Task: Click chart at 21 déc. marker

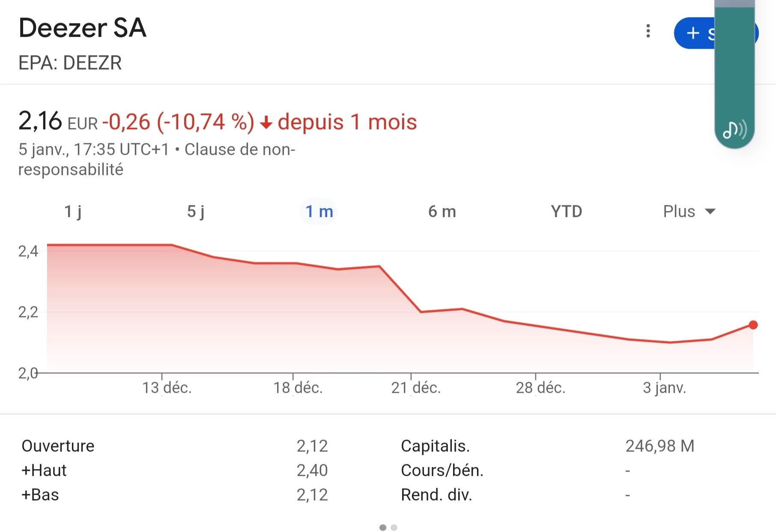Action: coord(416,388)
